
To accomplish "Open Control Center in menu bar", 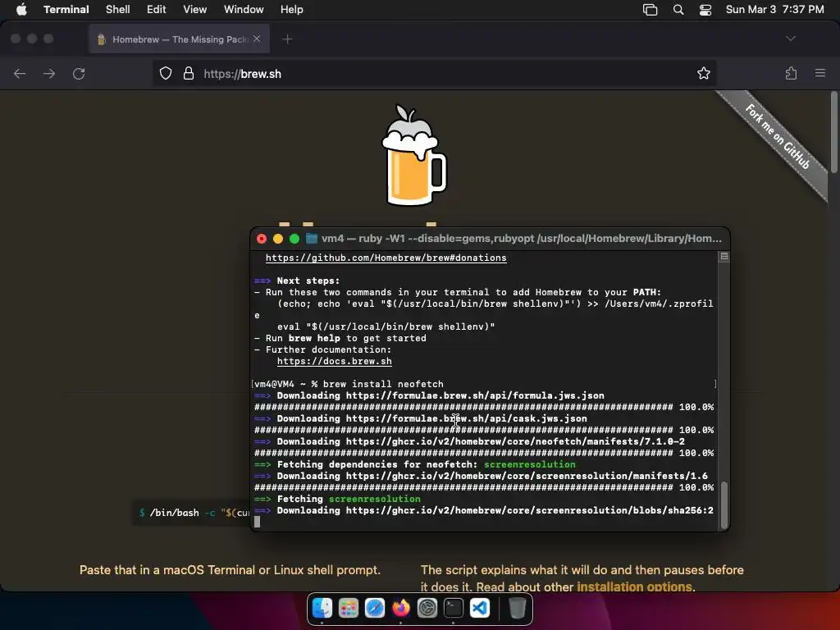I will pyautogui.click(x=705, y=10).
